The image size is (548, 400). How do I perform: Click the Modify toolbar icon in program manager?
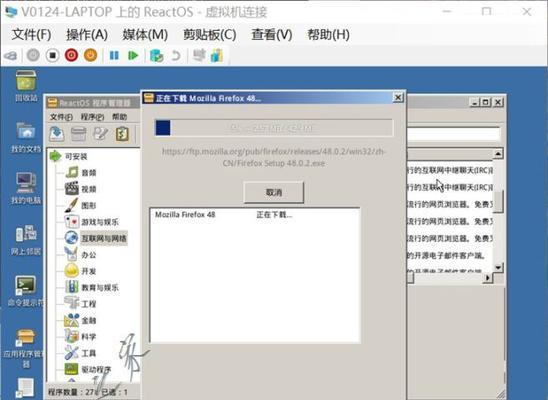(100, 134)
